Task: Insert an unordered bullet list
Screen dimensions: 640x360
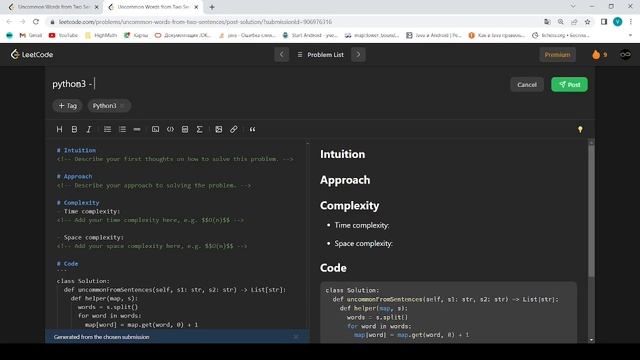Action: tap(122, 129)
